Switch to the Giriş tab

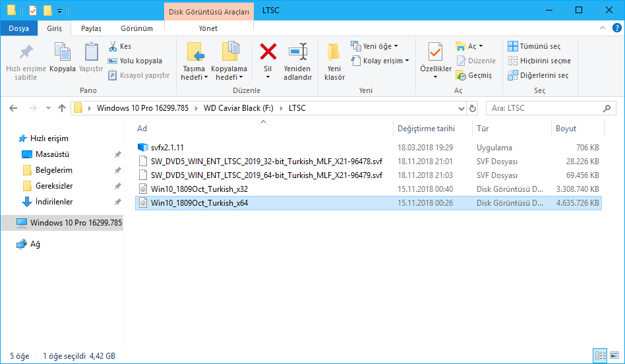click(x=54, y=28)
